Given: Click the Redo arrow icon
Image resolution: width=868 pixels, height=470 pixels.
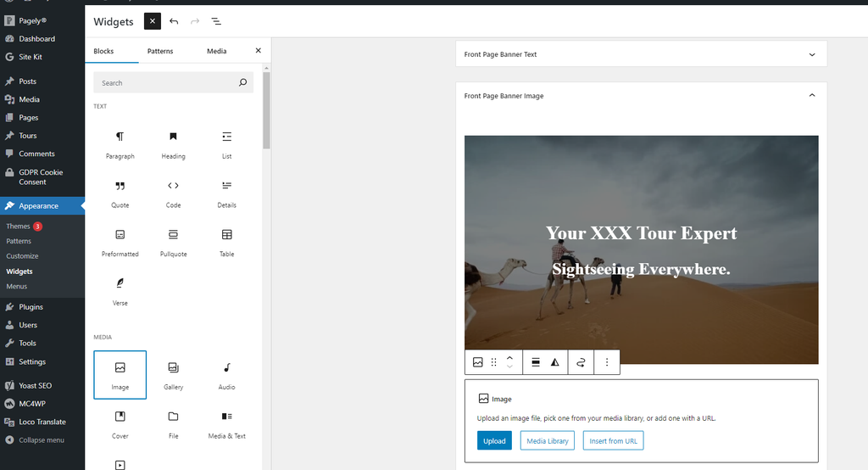Looking at the screenshot, I should (x=195, y=21).
